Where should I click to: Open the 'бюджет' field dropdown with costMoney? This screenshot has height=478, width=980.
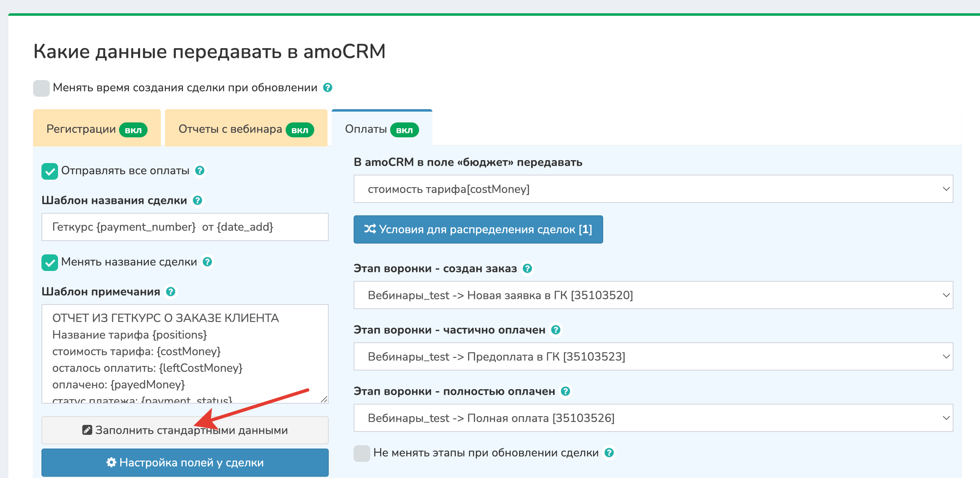pos(653,189)
